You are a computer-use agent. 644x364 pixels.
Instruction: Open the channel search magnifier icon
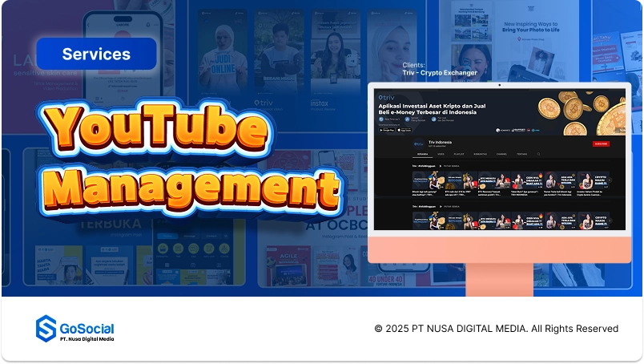[539, 153]
